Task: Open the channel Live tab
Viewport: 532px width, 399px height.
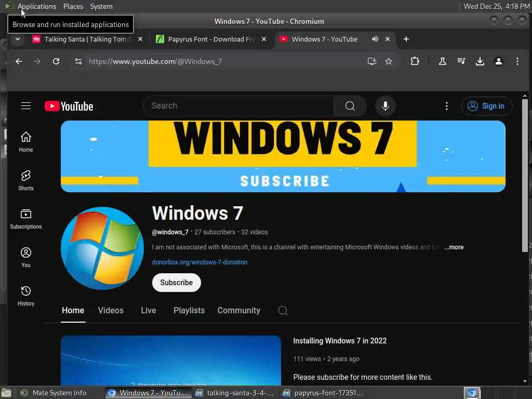Action: click(148, 311)
